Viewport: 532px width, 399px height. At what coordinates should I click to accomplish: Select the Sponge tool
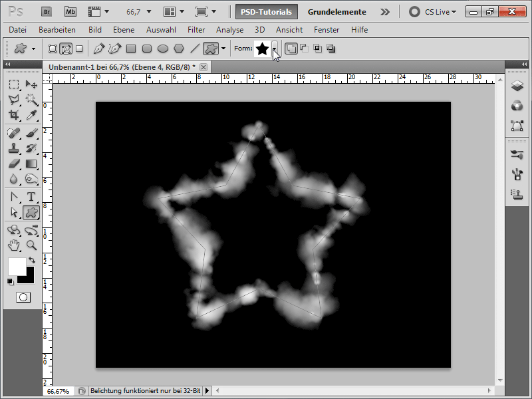(31, 179)
